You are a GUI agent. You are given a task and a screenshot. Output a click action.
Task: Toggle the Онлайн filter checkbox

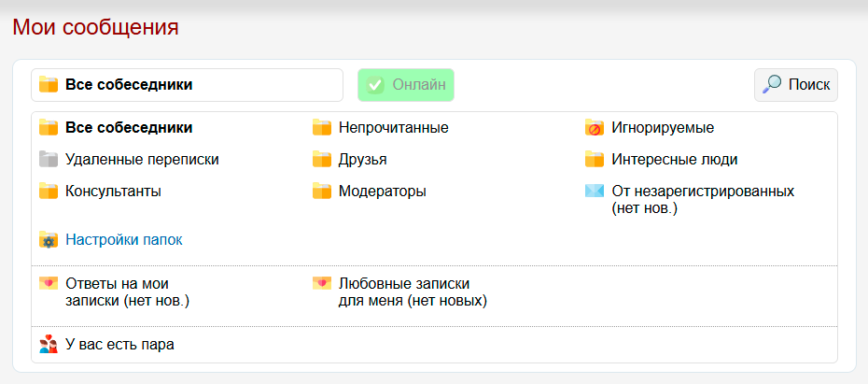[x=406, y=85]
